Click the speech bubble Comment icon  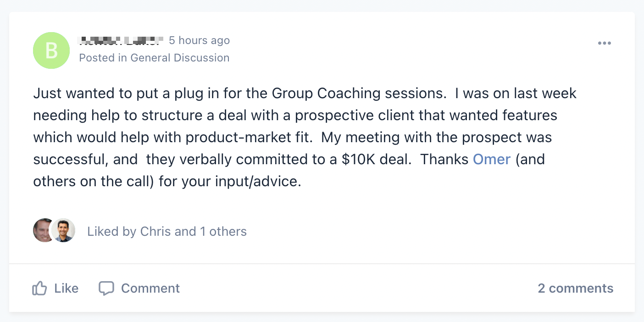[106, 289]
